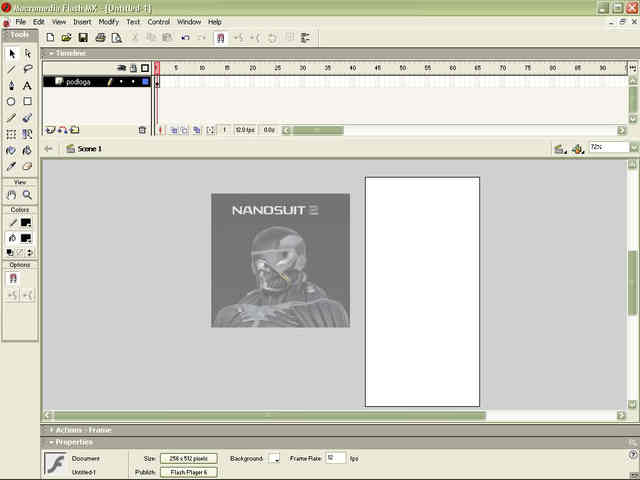Click the Publish Flash Player 6 button

[189, 472]
